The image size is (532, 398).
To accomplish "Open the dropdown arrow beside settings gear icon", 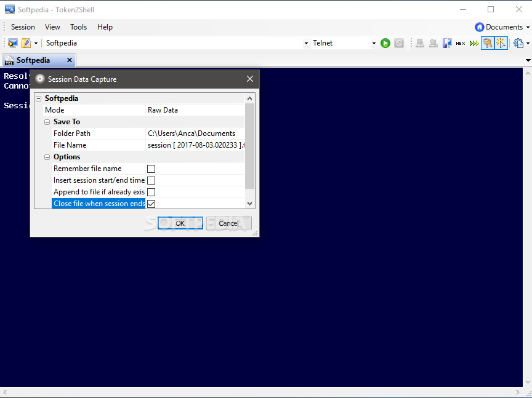I will [528, 44].
